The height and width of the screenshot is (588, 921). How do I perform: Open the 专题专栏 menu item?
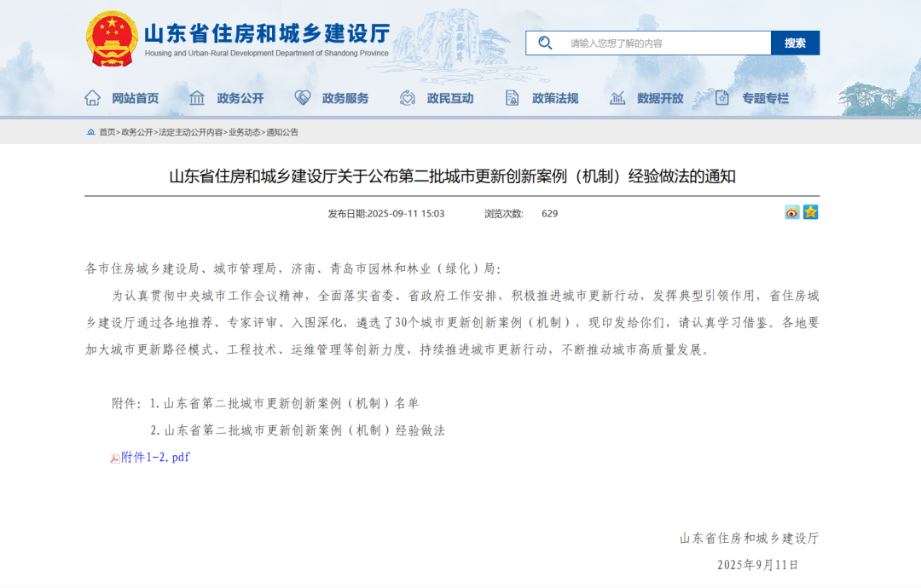pyautogui.click(x=765, y=99)
